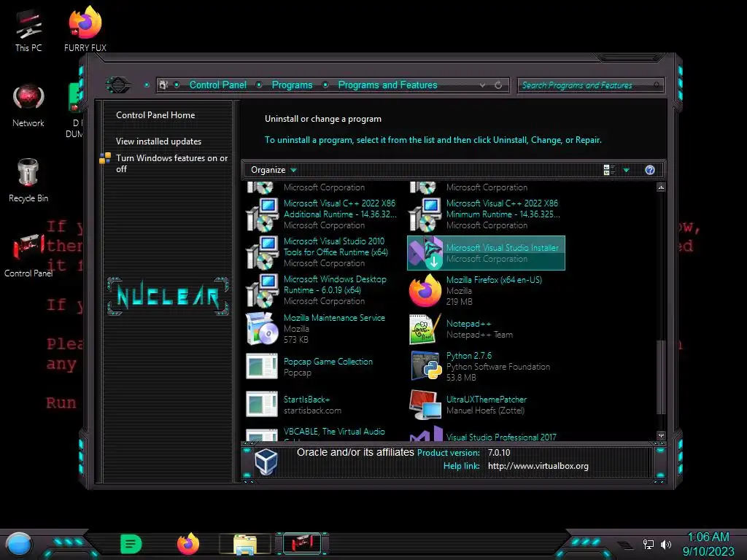Select the Visual Studio Professional 2017 icon

click(x=426, y=435)
